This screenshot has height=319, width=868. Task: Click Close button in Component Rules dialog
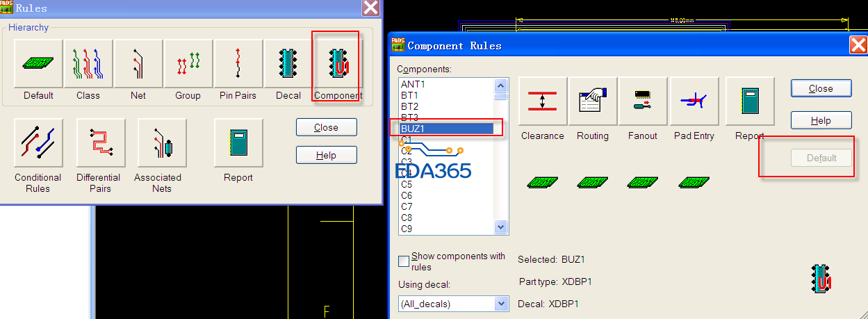821,88
